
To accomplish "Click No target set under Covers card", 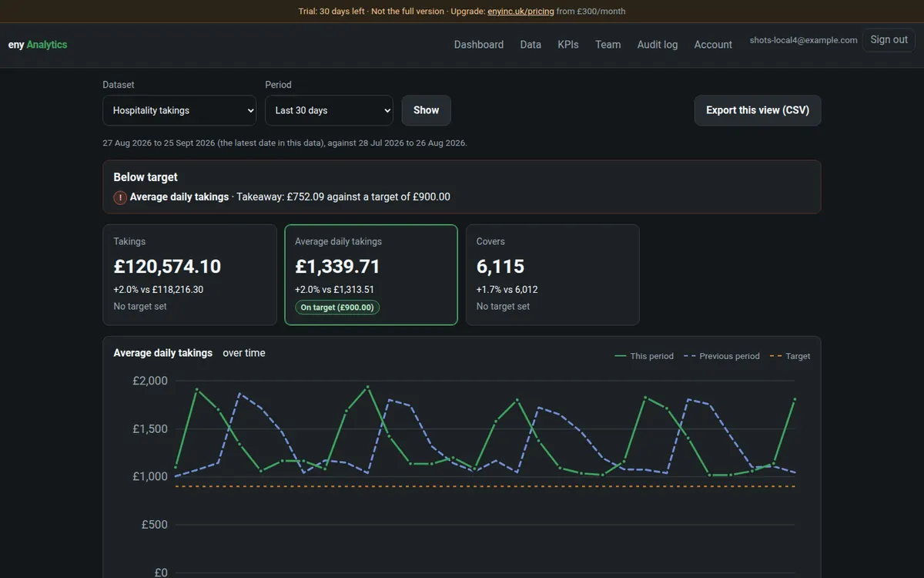I will 504,307.
